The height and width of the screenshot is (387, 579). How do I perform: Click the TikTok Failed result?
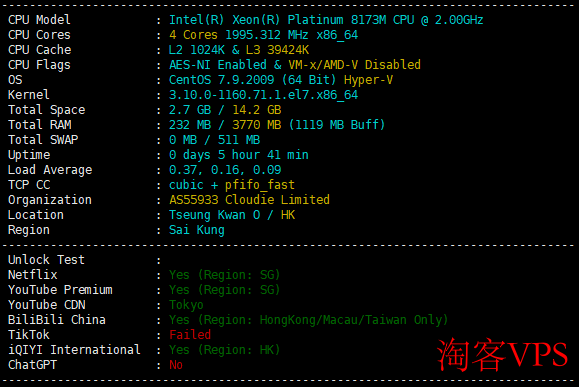190,335
